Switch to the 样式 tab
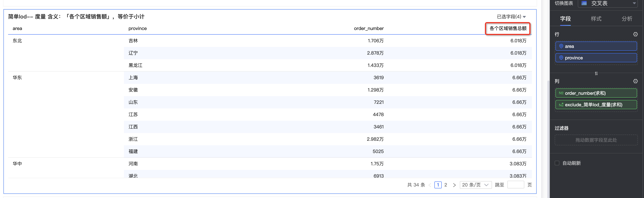The height and width of the screenshot is (198, 644). click(x=596, y=19)
